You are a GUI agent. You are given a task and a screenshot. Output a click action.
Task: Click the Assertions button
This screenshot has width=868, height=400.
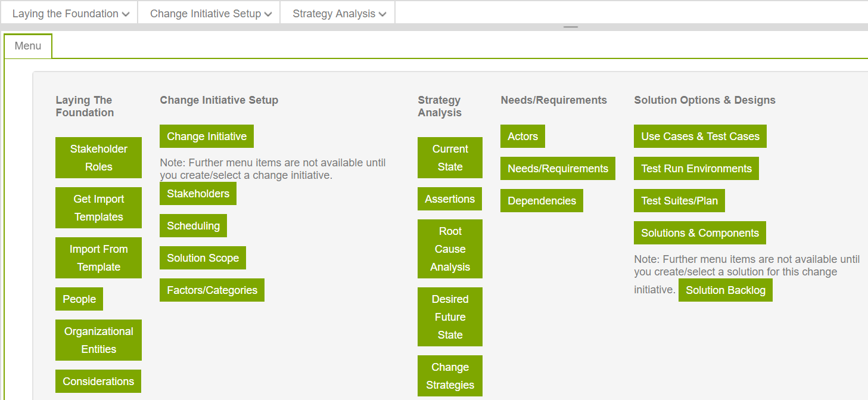click(x=450, y=199)
